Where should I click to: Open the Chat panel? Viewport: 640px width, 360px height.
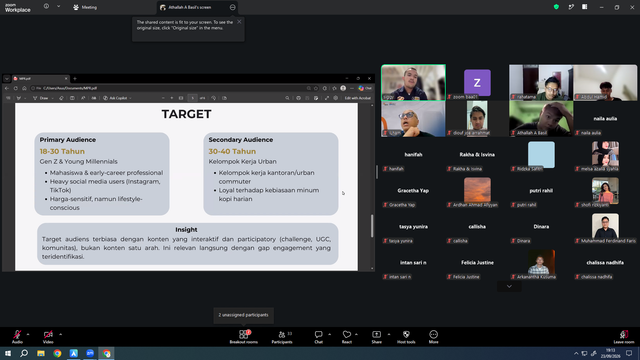(318, 337)
